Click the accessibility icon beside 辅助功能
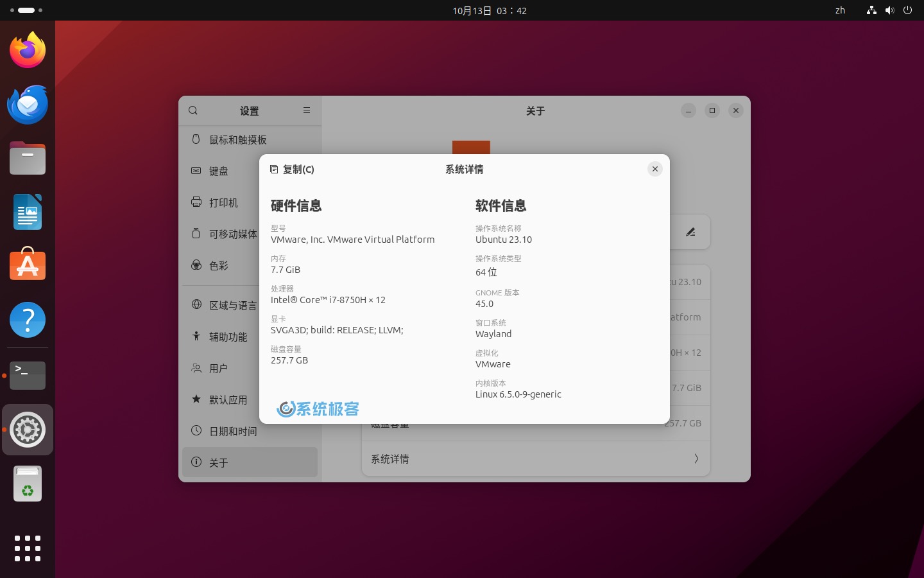The height and width of the screenshot is (578, 924). coord(196,336)
